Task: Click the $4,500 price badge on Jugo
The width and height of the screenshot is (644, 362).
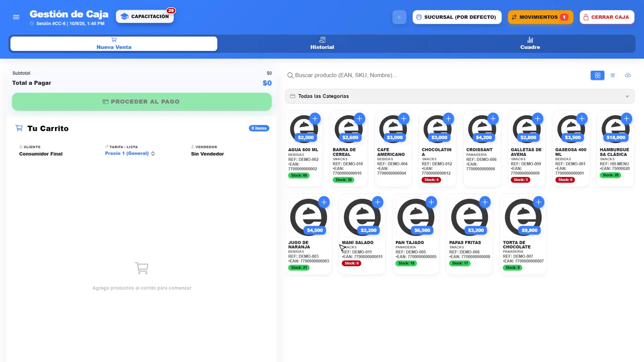Action: coord(315,230)
